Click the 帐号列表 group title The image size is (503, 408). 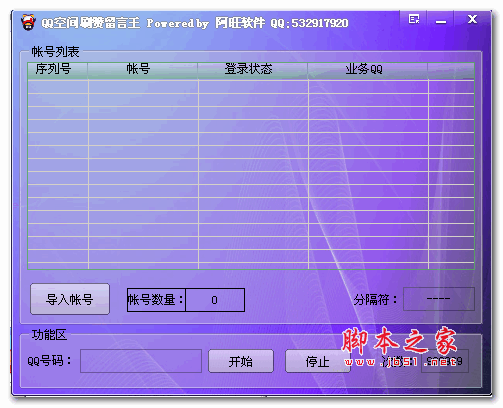[x=55, y=52]
